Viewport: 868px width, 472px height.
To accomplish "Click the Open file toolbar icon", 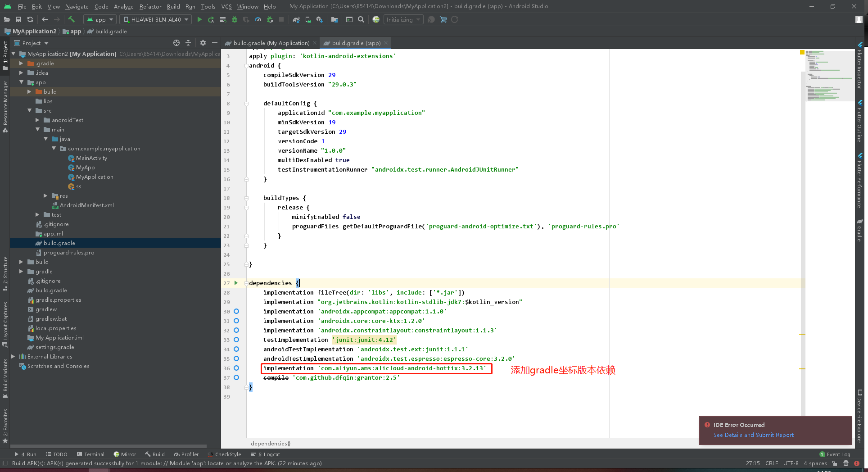I will (7, 19).
